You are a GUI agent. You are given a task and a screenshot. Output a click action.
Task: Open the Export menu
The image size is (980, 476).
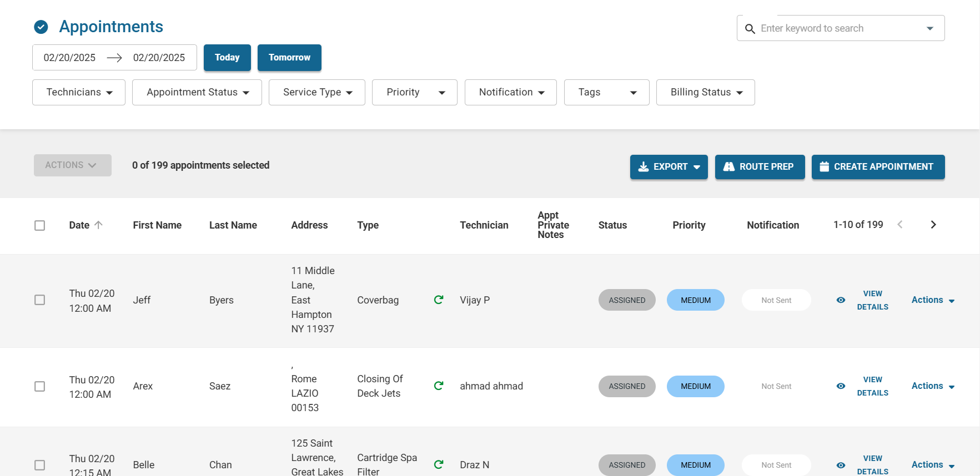(669, 167)
